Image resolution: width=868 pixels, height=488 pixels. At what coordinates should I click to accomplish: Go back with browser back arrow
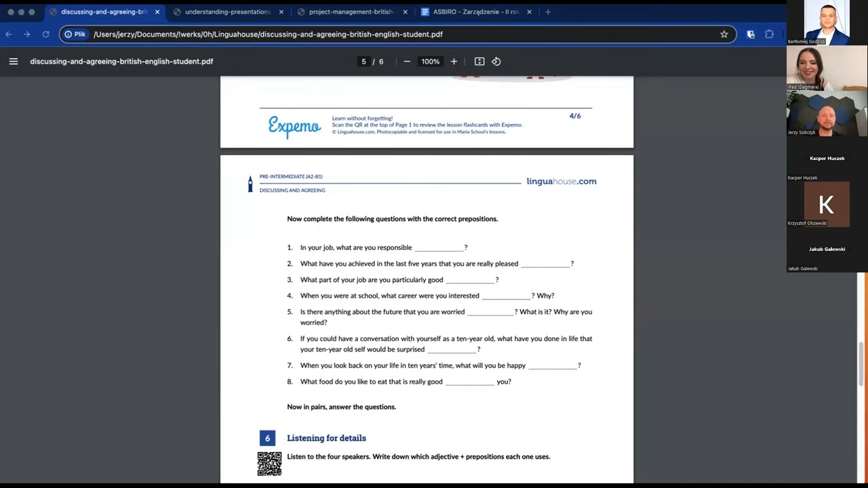pyautogui.click(x=9, y=34)
